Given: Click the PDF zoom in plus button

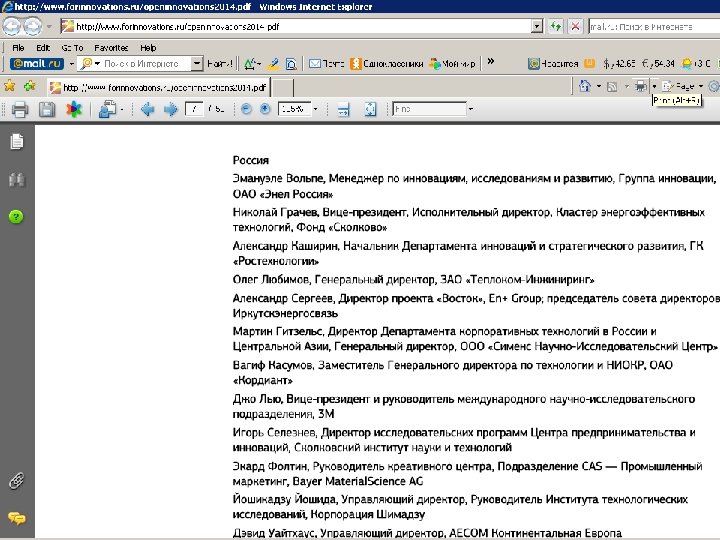Looking at the screenshot, I should (x=265, y=109).
